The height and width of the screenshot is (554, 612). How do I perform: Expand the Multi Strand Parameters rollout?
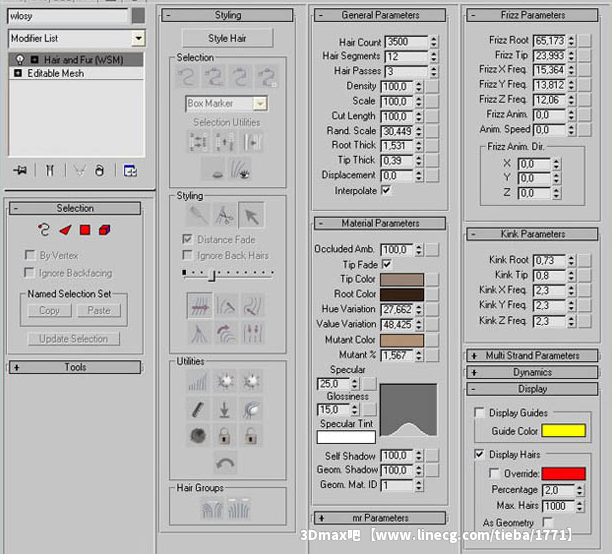click(x=532, y=356)
